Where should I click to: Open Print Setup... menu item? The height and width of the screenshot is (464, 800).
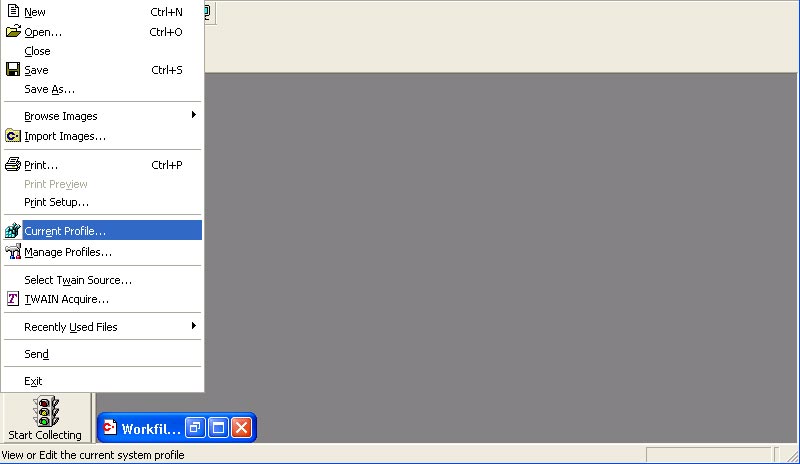102,202
